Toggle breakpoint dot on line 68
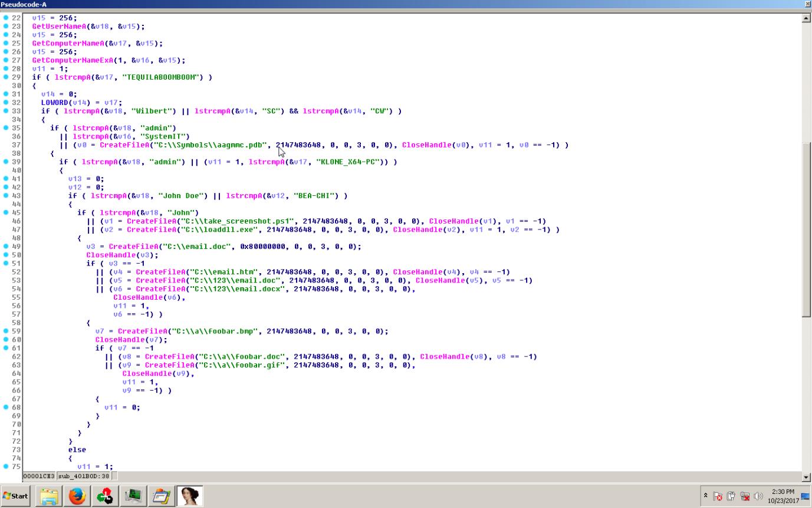 6,407
